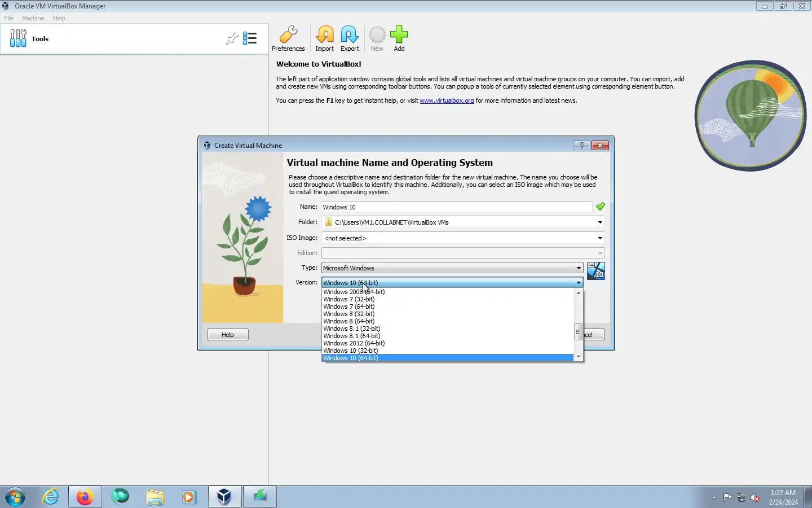Open the teal round taskbar application
Viewport: 812px width, 508px height.
tap(120, 497)
